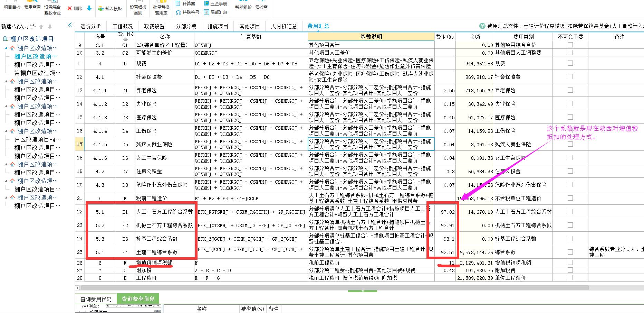The image size is (644, 313).
Task: Click the 棚户区改造项目 root project icon
Action: click(x=5, y=39)
